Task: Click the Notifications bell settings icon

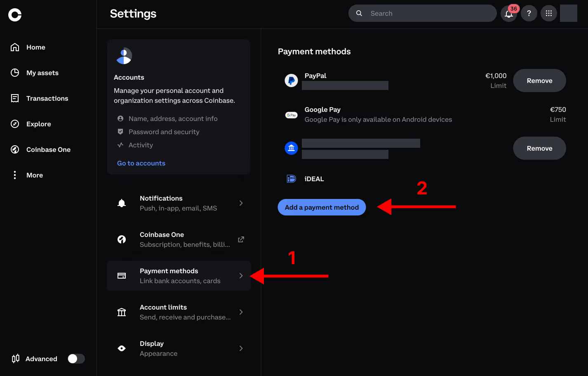Action: (122, 203)
